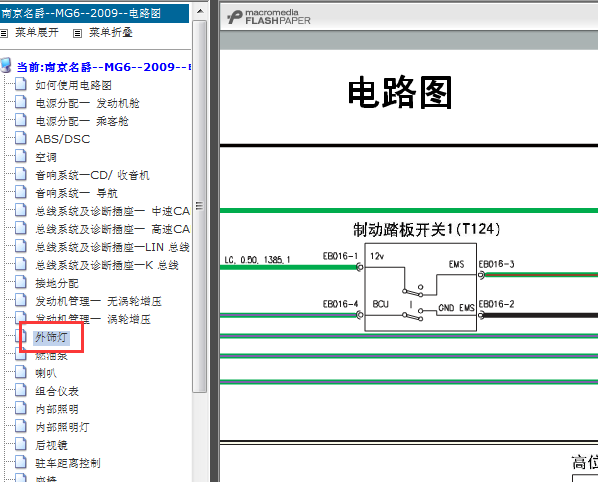Click the page icon beside 音响系统一 导航
The width and height of the screenshot is (598, 482).
pos(21,192)
